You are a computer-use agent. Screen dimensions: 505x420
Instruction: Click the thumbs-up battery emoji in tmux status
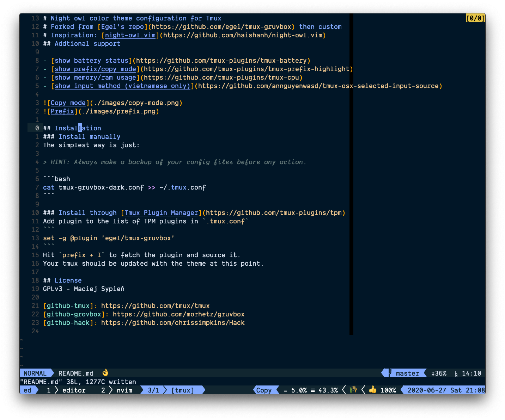tap(373, 390)
